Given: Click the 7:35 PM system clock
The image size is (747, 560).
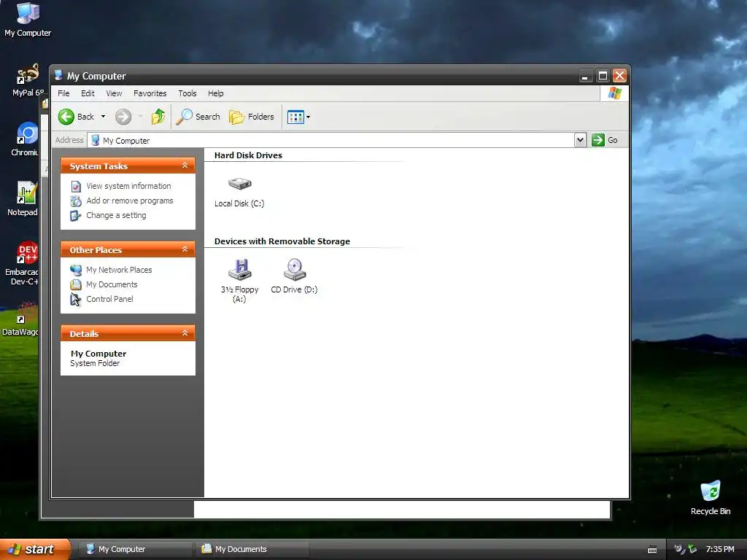Looking at the screenshot, I should (720, 549).
